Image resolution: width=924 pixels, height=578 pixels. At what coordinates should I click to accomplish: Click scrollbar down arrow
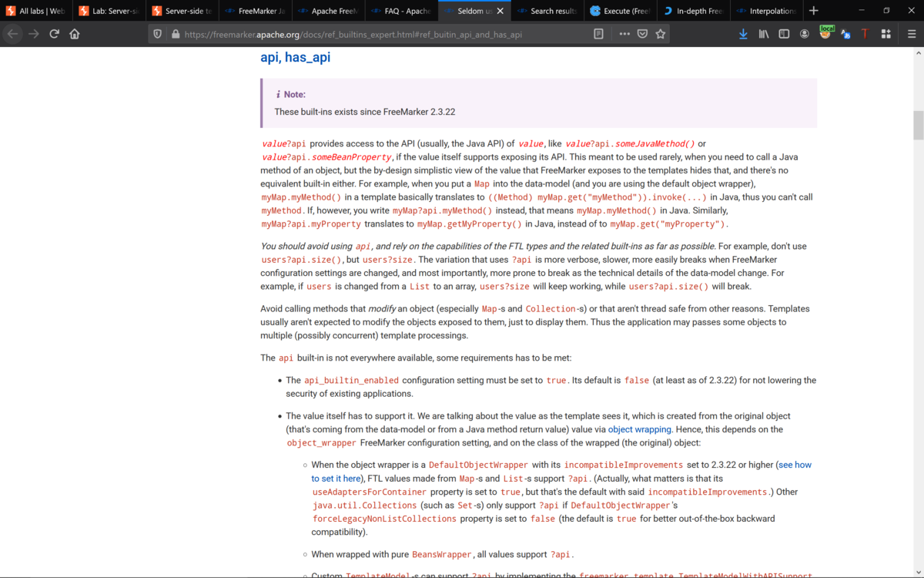(918, 573)
